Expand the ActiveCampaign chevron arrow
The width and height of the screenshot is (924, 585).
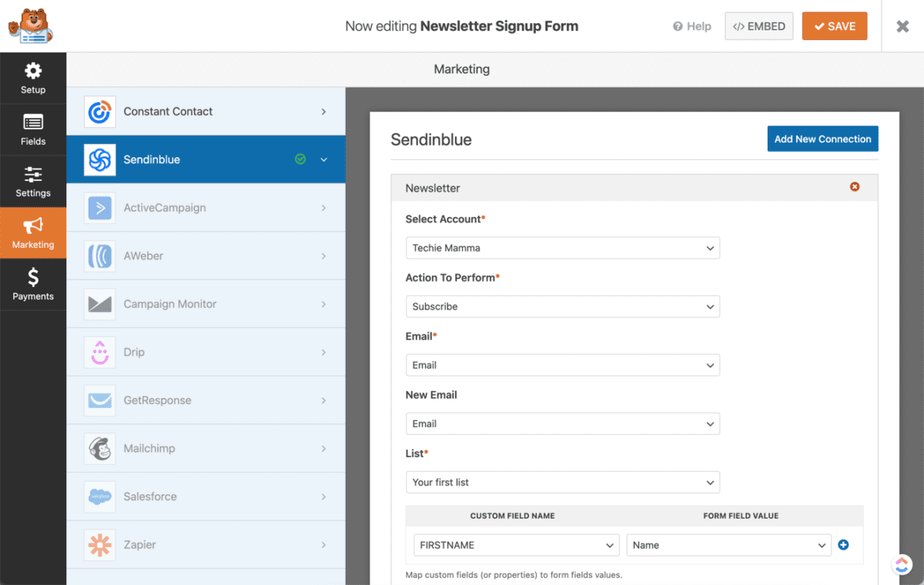pyautogui.click(x=324, y=208)
